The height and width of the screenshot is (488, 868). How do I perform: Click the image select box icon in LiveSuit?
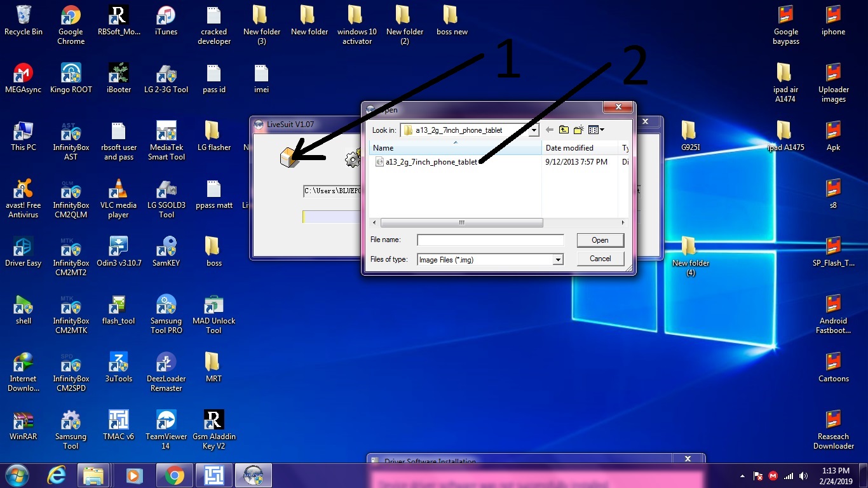[x=289, y=157]
